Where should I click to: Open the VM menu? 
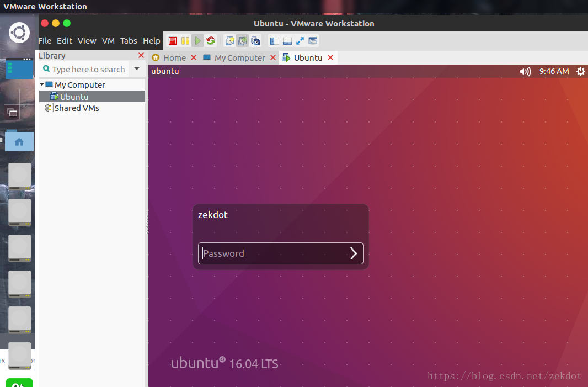108,41
